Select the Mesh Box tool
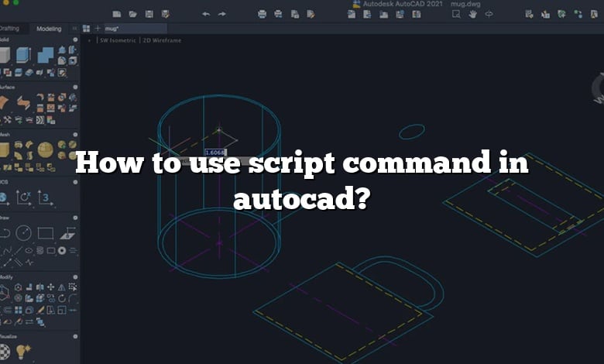Viewport: 604px width, 364px height. (4, 149)
